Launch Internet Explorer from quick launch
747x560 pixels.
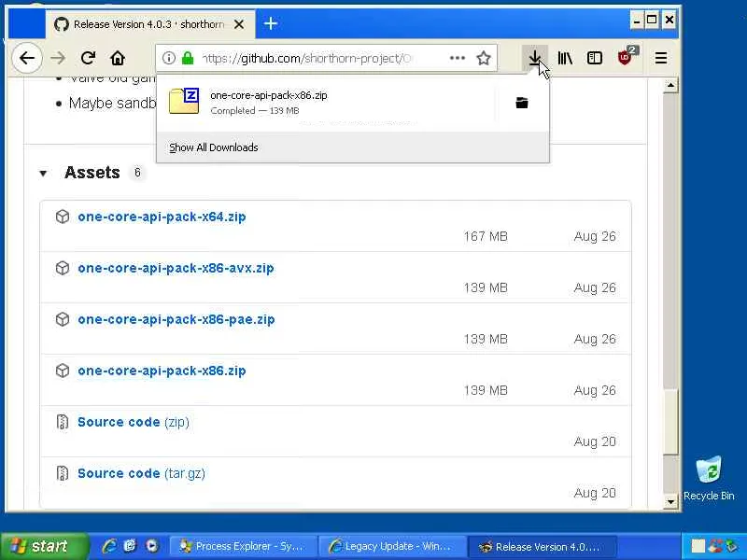pos(109,546)
